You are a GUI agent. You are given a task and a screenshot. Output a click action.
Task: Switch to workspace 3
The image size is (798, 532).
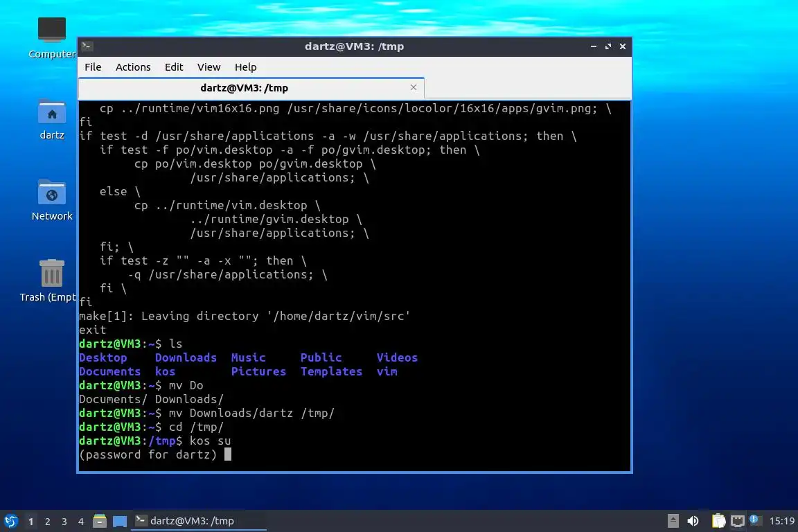click(x=64, y=522)
